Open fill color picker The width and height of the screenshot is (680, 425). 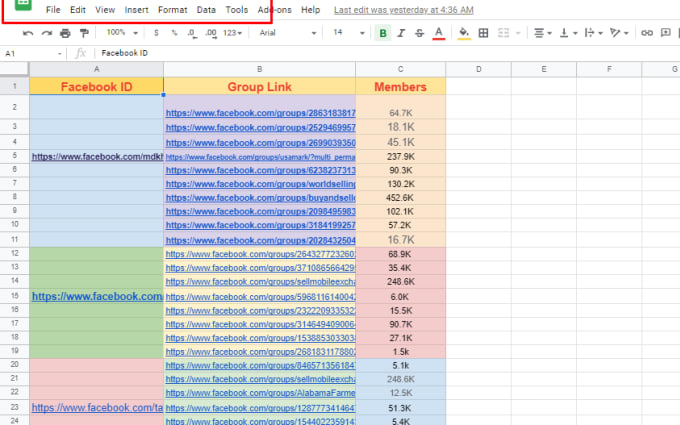464,33
